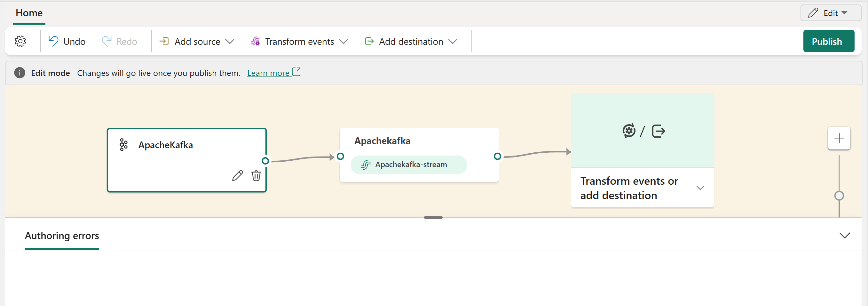This screenshot has height=306, width=868.
Task: Delete ApacheKafka source using trash icon
Action: pyautogui.click(x=256, y=175)
